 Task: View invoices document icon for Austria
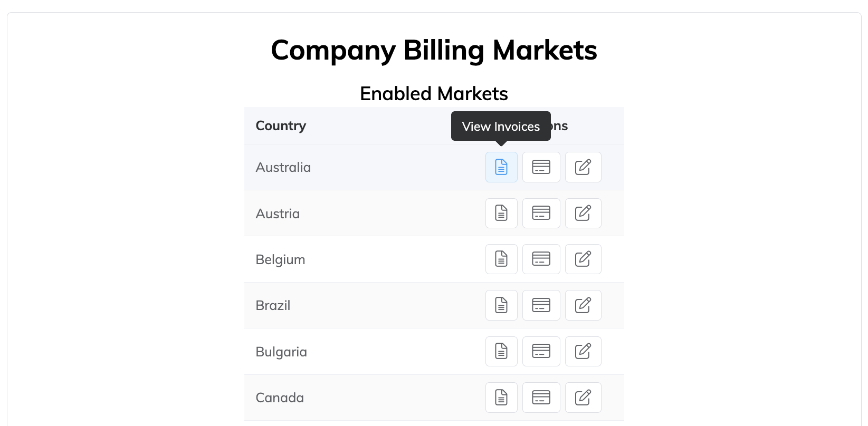[501, 213]
